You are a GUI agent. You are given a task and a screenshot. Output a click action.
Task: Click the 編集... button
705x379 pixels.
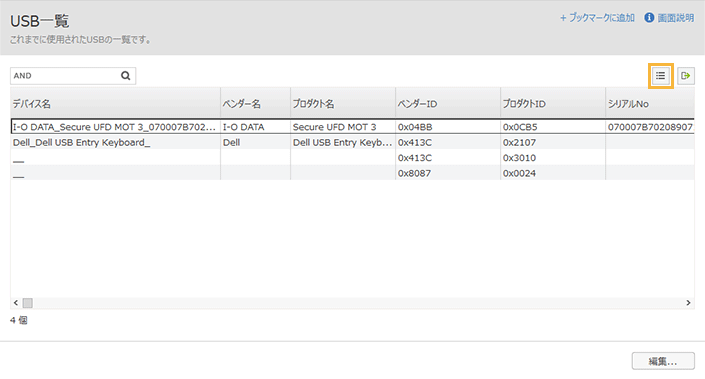[x=663, y=361]
